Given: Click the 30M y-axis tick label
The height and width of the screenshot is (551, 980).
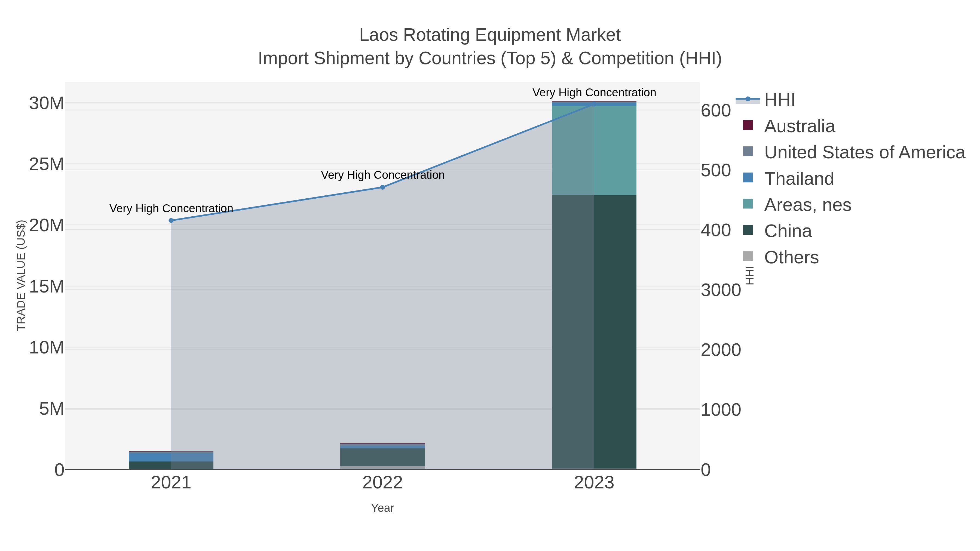Looking at the screenshot, I should (x=47, y=103).
